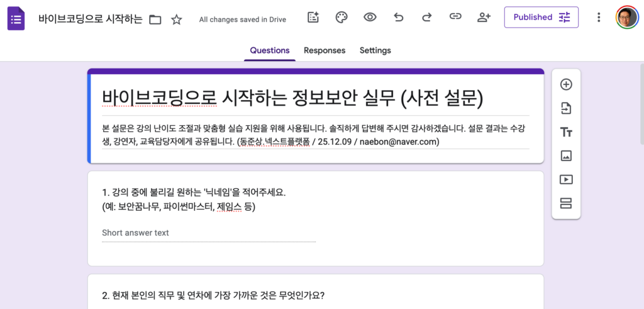The height and width of the screenshot is (309, 644).
Task: Add collaborators with person-plus icon
Action: [x=483, y=18]
